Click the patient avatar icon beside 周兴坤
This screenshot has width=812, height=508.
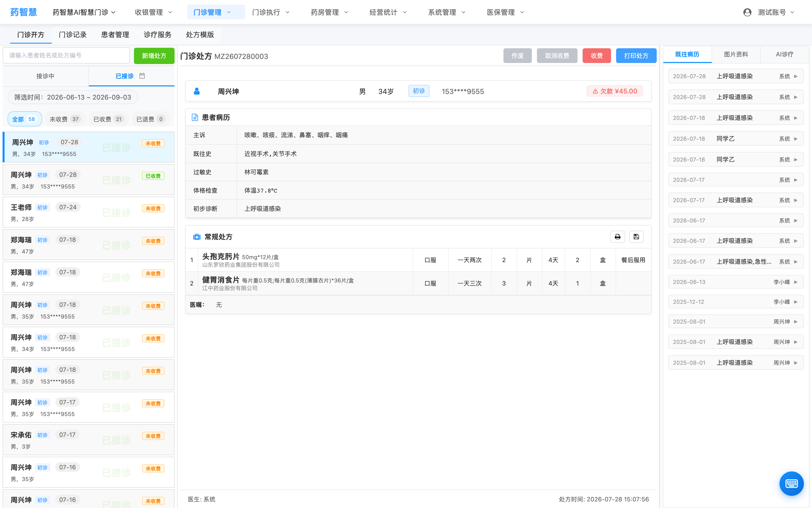coord(197,91)
